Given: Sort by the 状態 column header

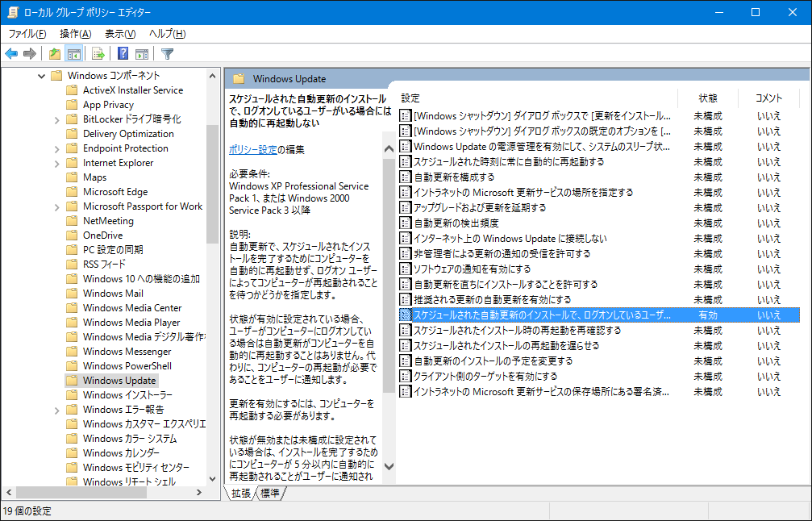Looking at the screenshot, I should (708, 98).
